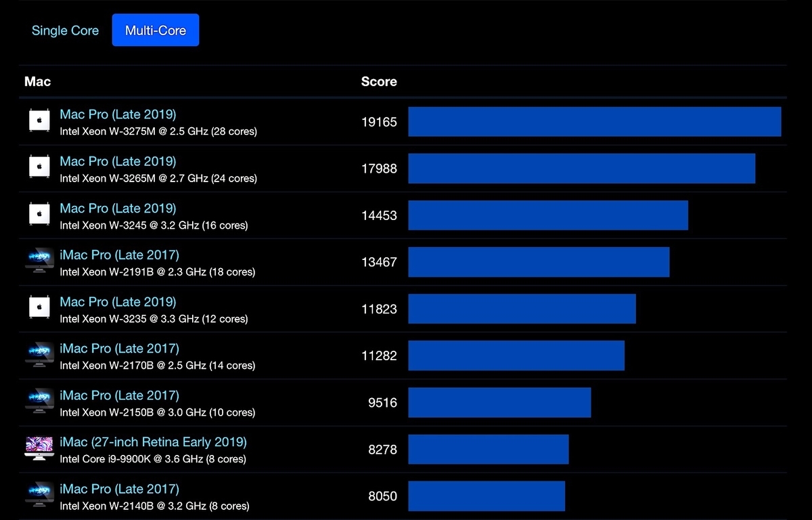The width and height of the screenshot is (812, 520).
Task: Switch to the Single Core tab
Action: tap(65, 30)
